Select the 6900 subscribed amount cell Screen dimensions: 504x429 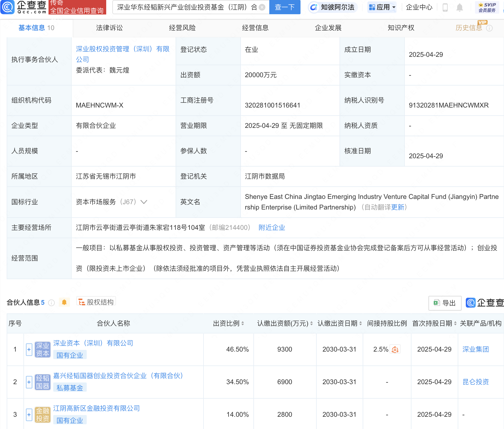coord(285,382)
